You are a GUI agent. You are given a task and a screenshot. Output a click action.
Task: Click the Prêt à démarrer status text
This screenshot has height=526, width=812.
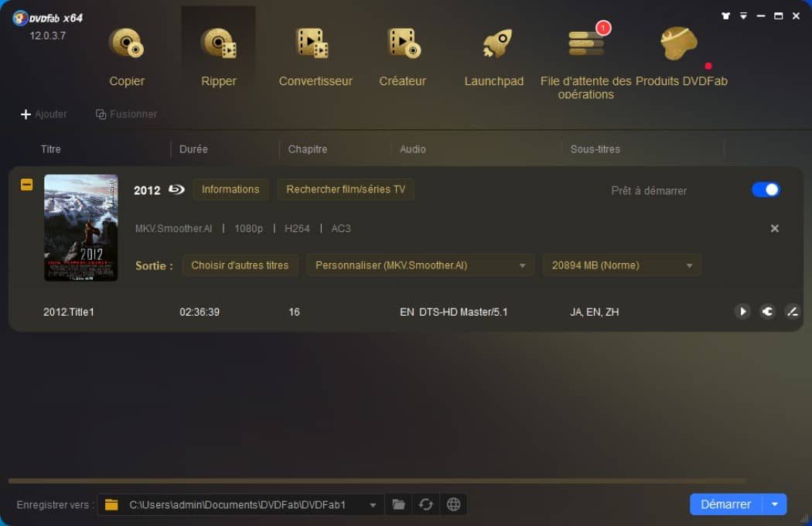[649, 191]
